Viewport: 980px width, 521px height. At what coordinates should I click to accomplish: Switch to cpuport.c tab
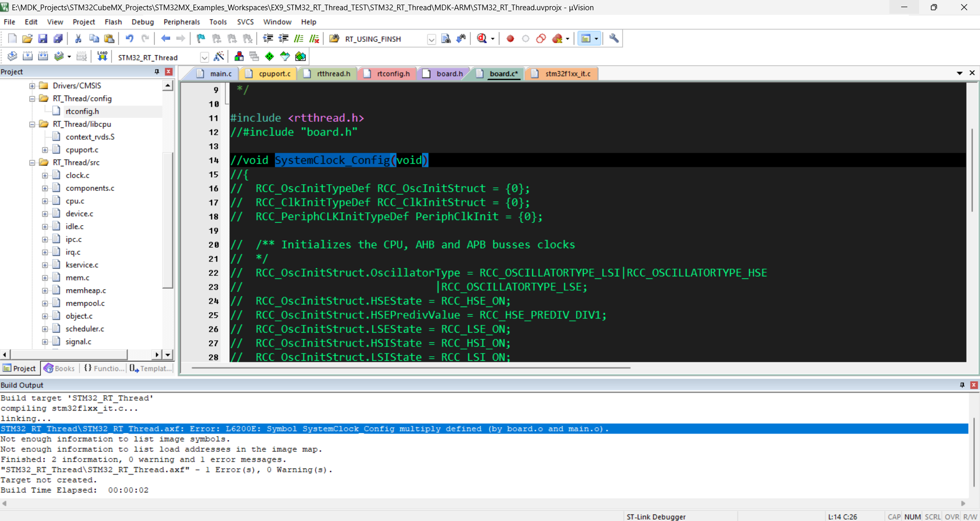[269, 74]
